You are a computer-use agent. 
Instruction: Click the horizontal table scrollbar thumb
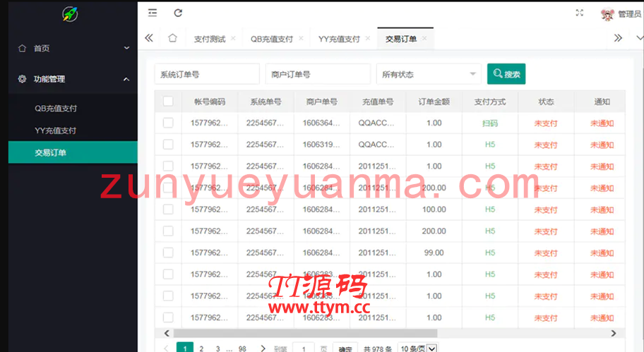[x=305, y=333]
